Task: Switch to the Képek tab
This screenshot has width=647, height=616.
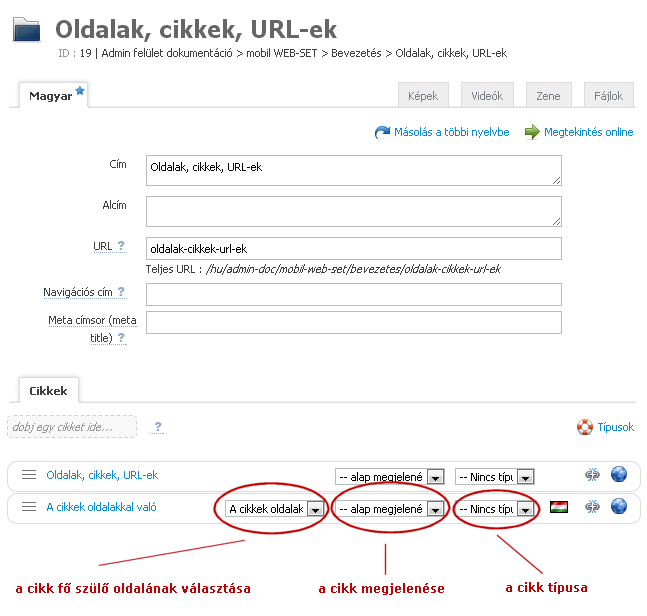Action: point(423,95)
